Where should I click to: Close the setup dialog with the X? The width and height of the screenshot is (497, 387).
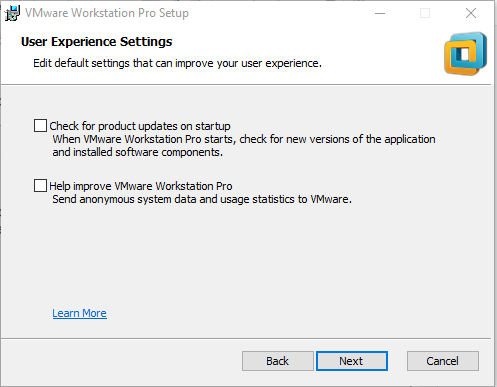coord(471,13)
